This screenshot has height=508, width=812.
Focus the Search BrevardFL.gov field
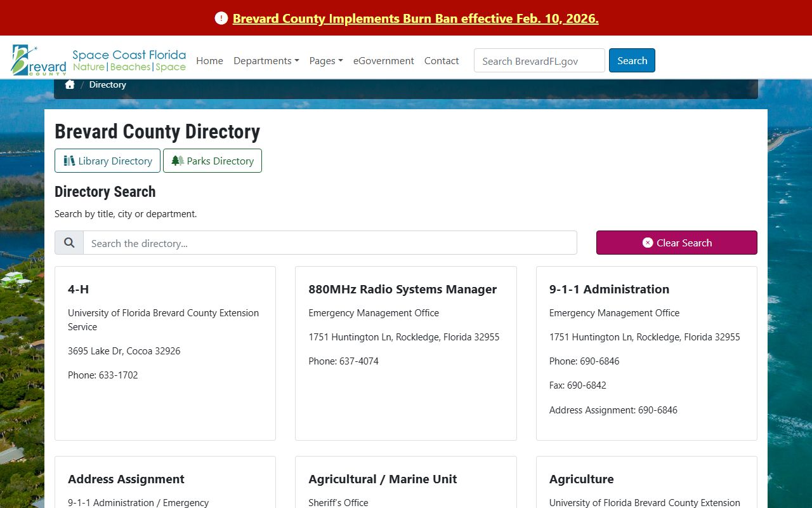coord(539,61)
